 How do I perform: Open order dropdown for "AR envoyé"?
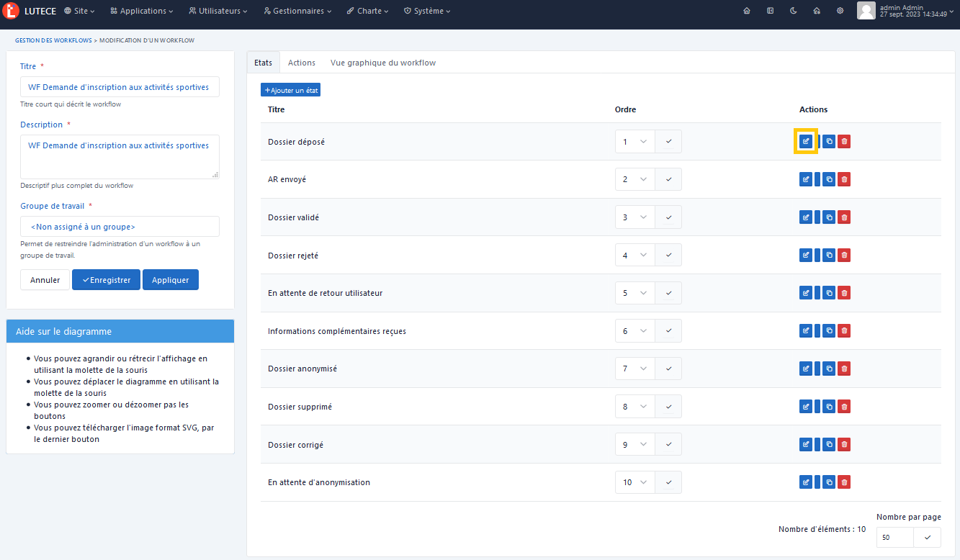pos(635,179)
